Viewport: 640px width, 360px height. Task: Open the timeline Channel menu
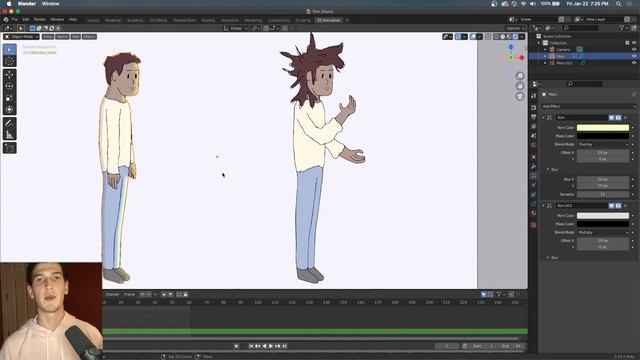tap(112, 294)
